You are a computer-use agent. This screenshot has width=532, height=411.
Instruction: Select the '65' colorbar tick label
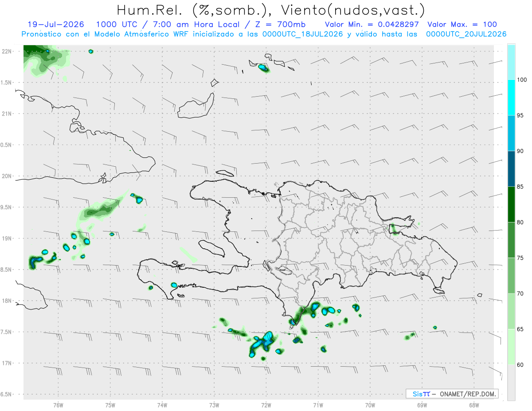520,329
